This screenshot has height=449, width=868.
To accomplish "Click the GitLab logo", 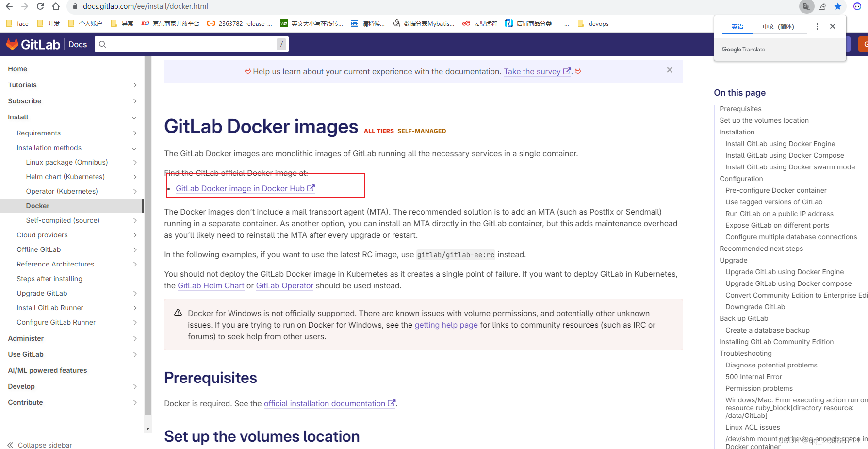I will pos(33,44).
